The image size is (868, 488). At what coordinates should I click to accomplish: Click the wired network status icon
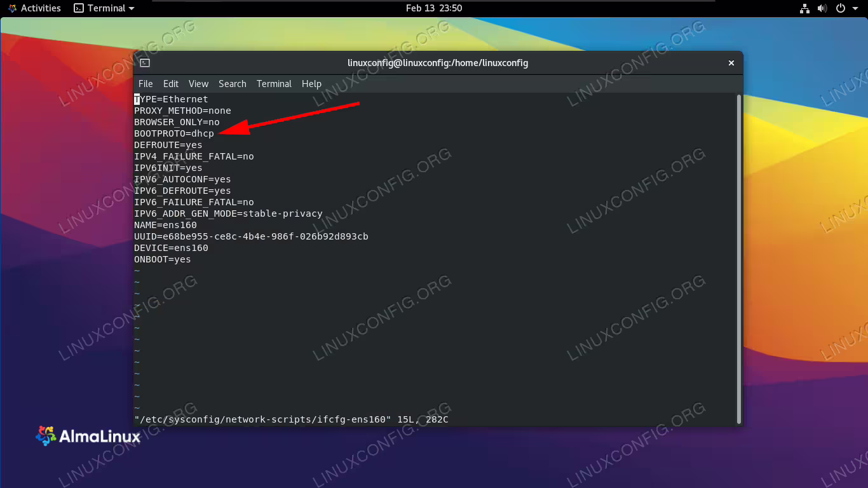coord(804,8)
